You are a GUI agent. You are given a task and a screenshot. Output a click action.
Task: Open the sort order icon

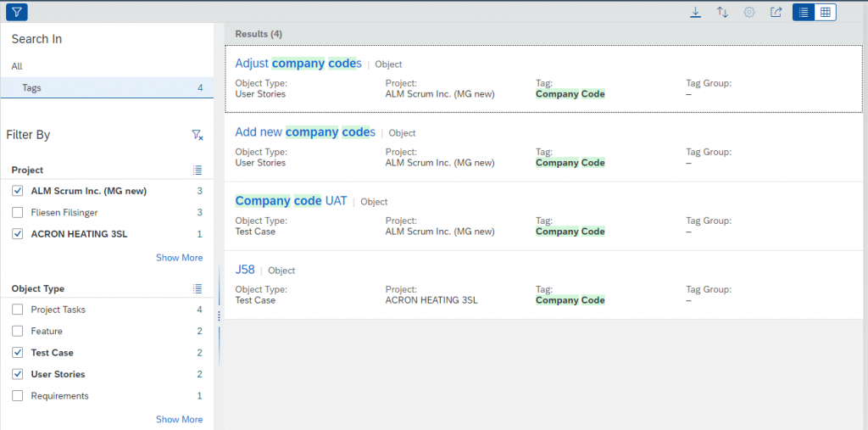coord(722,12)
